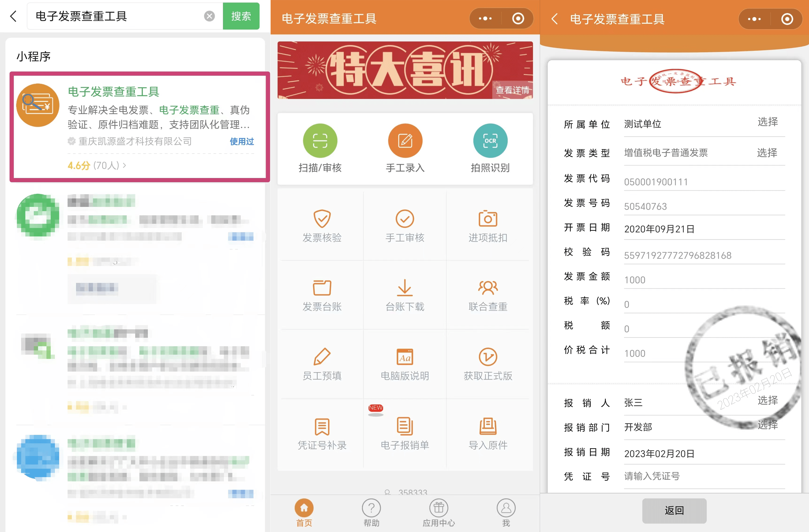The height and width of the screenshot is (532, 809).
Task: Click 开发部 department value
Action: click(638, 427)
